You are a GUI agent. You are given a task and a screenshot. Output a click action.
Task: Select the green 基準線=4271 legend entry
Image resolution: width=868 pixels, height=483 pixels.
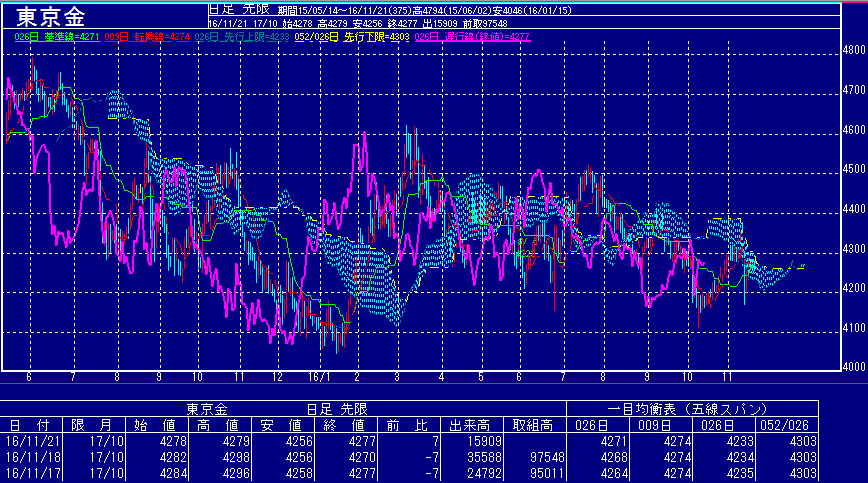click(x=52, y=37)
